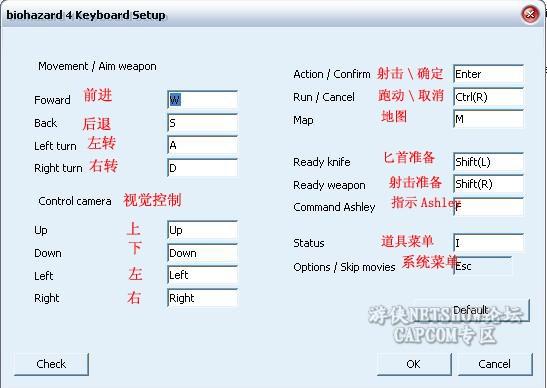Select the Foward key field containing W
547x388 pixels.
[x=202, y=100]
